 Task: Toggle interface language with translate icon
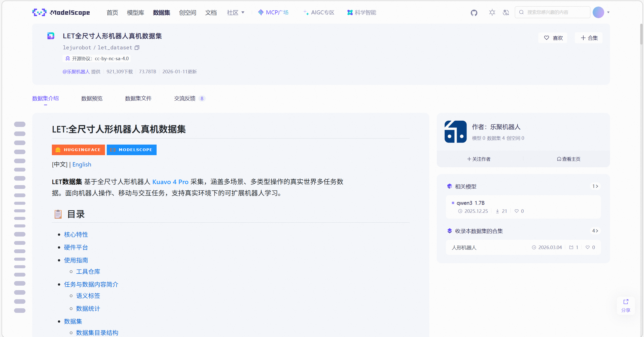pyautogui.click(x=506, y=12)
